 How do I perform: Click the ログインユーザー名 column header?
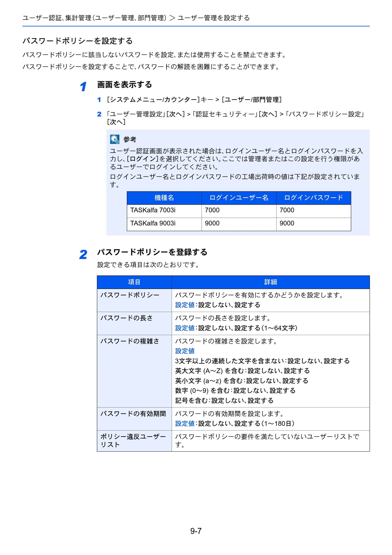pos(239,198)
